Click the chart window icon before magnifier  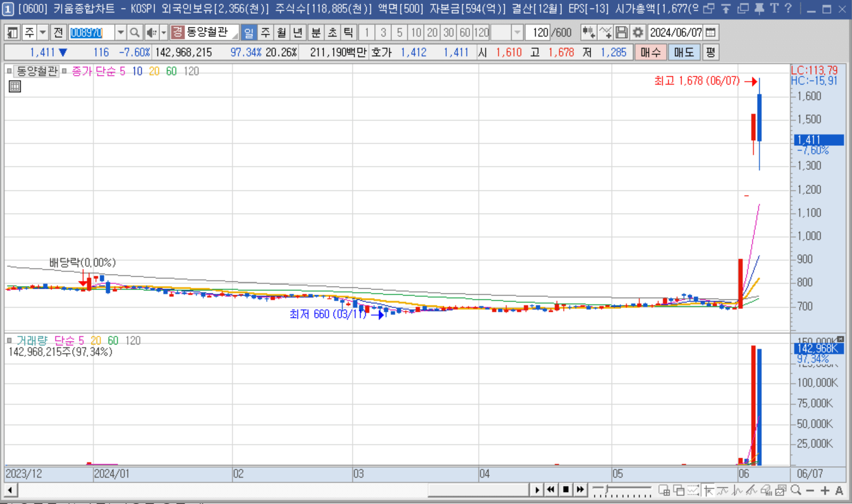point(781,490)
